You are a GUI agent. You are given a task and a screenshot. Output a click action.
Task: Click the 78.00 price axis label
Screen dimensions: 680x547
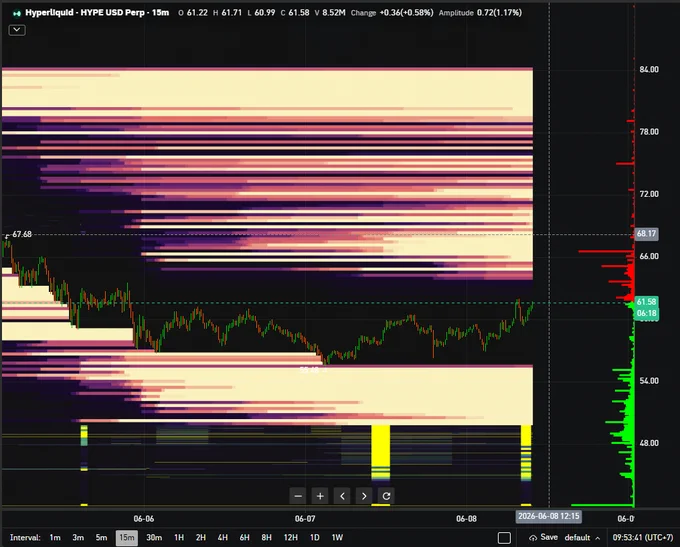point(649,131)
